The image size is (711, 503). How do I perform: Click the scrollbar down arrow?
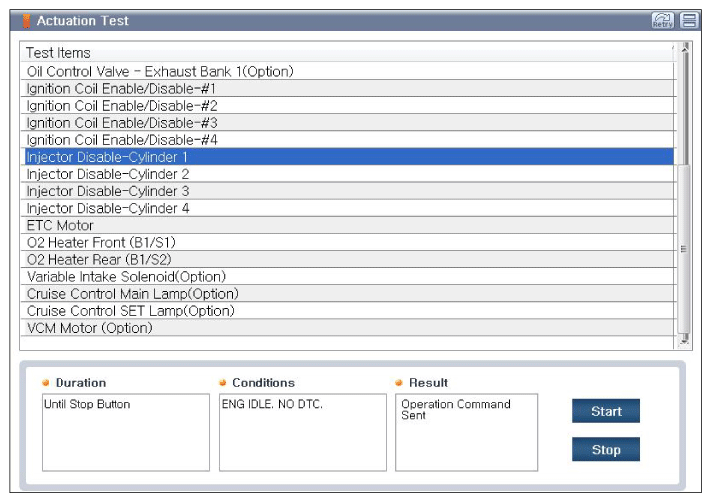(x=685, y=338)
